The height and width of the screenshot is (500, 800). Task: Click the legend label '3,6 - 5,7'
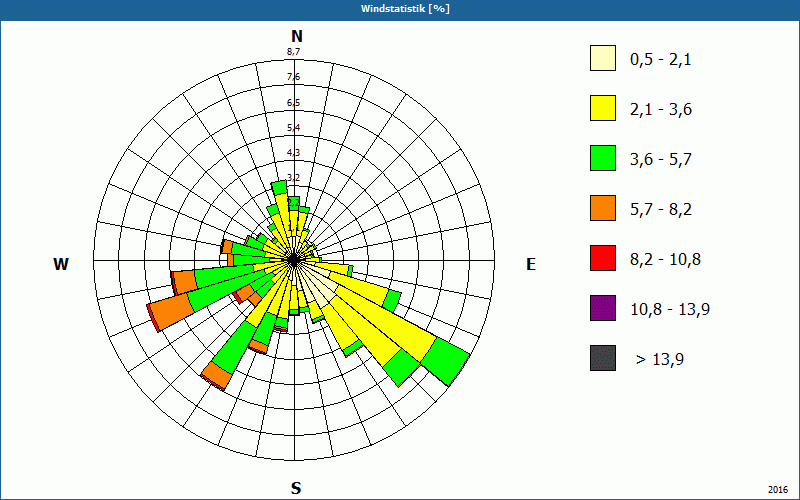[661, 160]
